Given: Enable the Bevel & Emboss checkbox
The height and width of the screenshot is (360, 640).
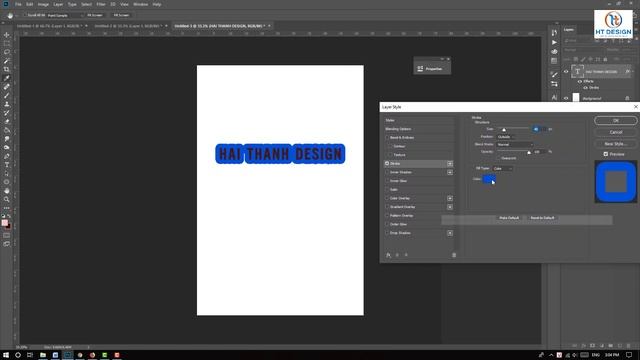Looking at the screenshot, I should coord(387,138).
